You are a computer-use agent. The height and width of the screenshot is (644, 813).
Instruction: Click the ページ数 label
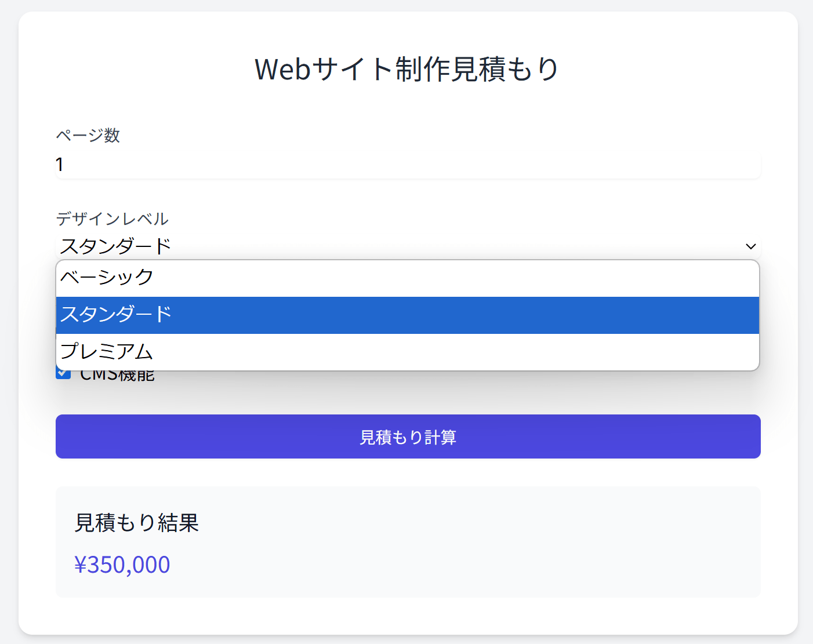pos(88,136)
